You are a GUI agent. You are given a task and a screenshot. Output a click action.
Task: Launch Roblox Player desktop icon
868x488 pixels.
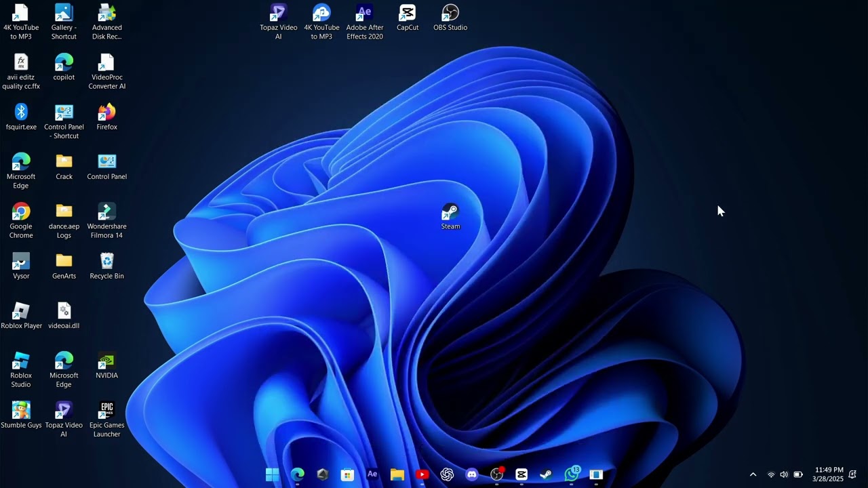[21, 315]
